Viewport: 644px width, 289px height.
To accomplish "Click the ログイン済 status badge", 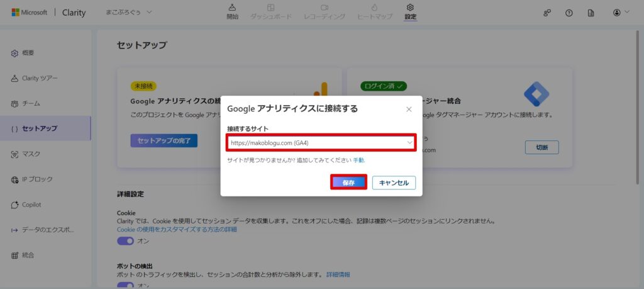I will [384, 86].
